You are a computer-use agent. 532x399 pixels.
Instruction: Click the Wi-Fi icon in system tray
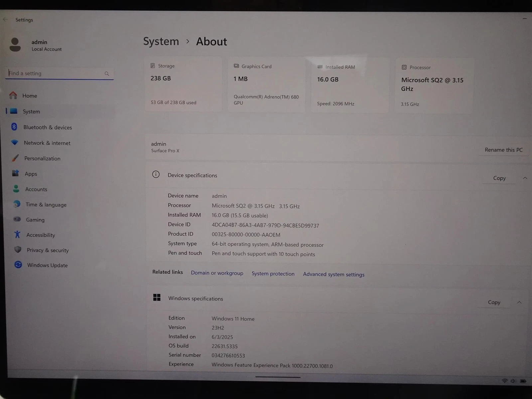pyautogui.click(x=505, y=381)
